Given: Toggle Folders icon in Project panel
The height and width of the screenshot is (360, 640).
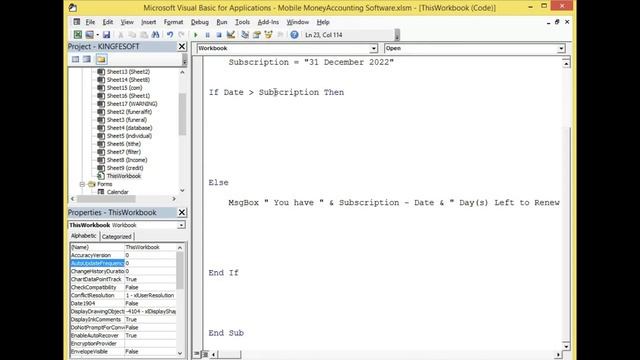Looking at the screenshot, I should coord(101,60).
